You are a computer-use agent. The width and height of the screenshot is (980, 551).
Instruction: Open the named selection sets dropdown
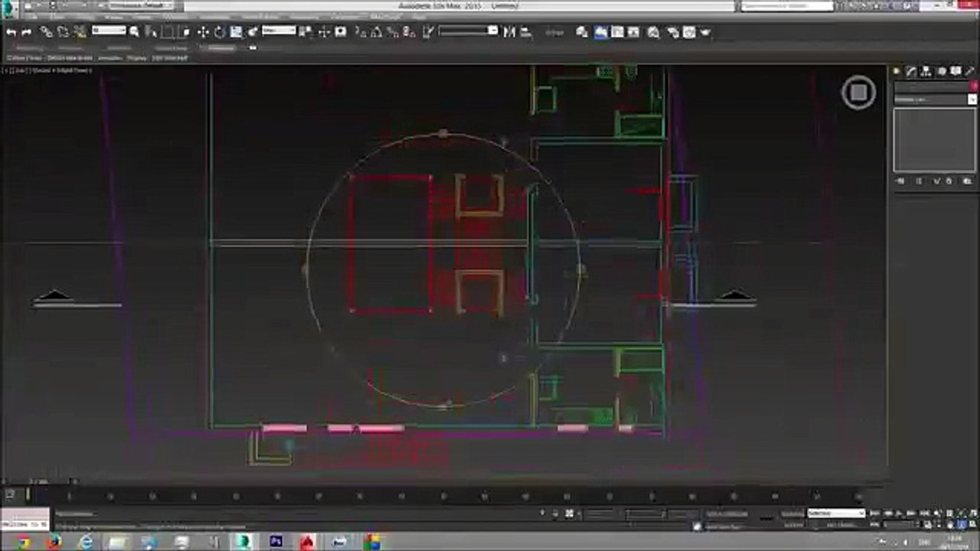click(468, 31)
